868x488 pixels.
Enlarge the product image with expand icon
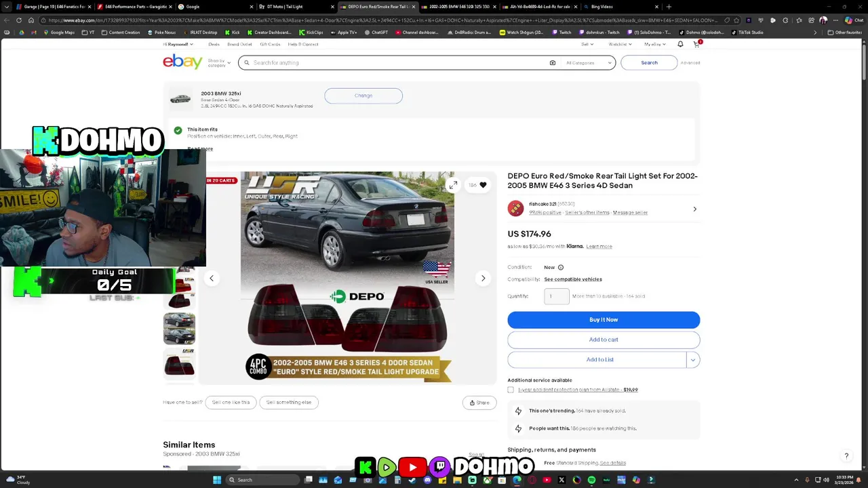(x=453, y=185)
